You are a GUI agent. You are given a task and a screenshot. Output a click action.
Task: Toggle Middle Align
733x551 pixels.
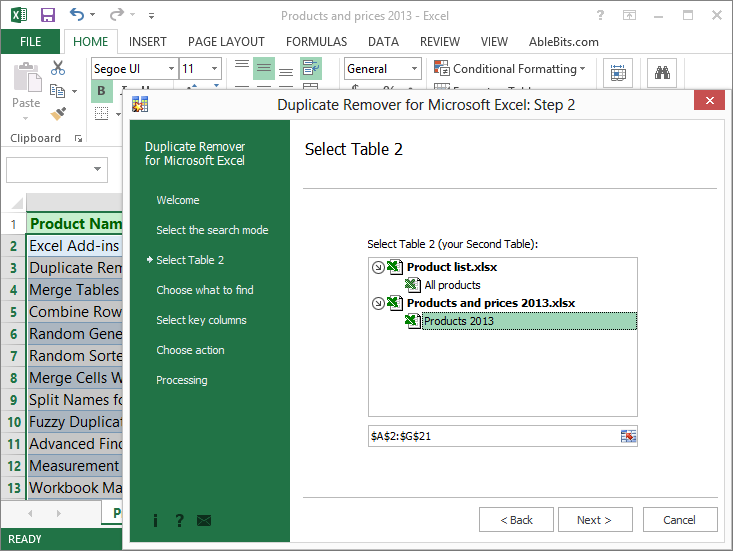click(264, 68)
